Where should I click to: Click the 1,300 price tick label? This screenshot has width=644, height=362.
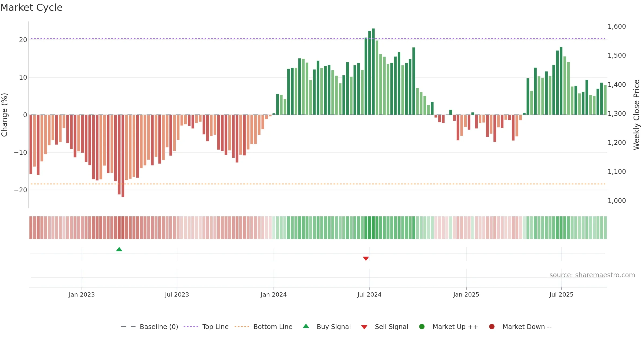point(617,114)
